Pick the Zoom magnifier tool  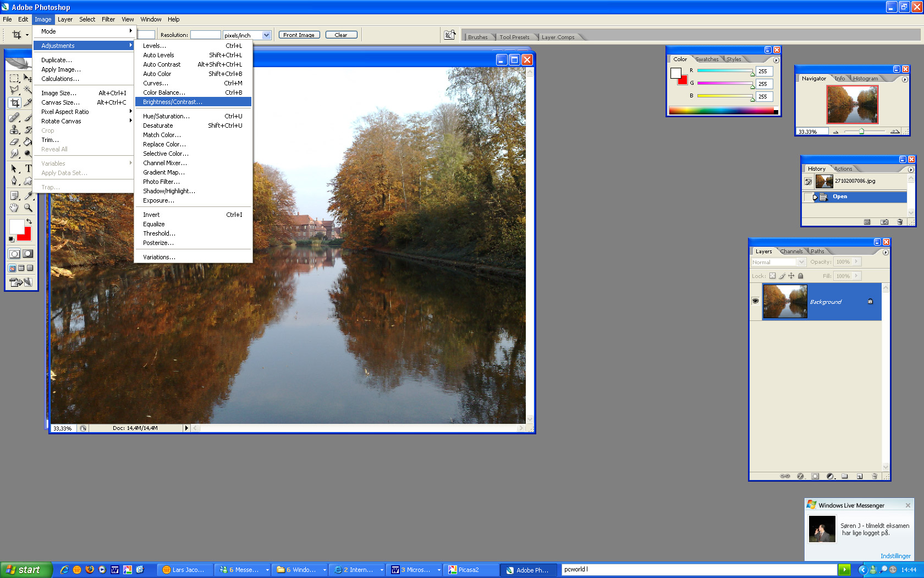click(x=28, y=208)
